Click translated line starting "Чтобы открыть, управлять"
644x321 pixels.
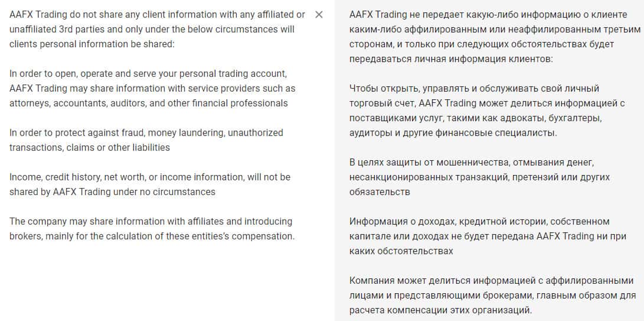point(466,88)
